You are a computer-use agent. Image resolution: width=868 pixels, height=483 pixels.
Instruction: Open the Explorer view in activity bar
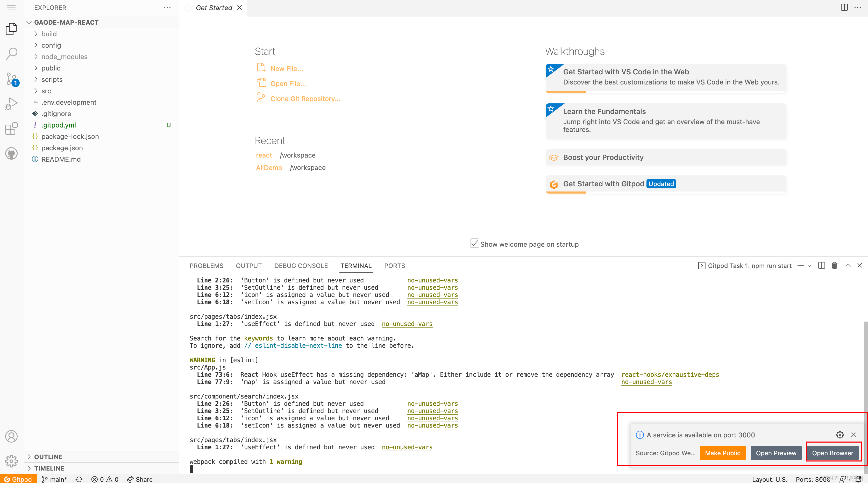click(x=11, y=29)
